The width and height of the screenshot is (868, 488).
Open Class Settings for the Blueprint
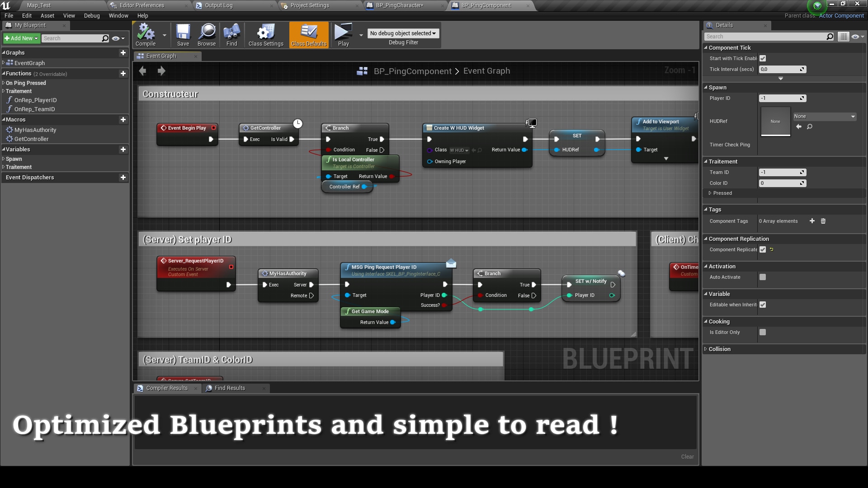pos(265,35)
